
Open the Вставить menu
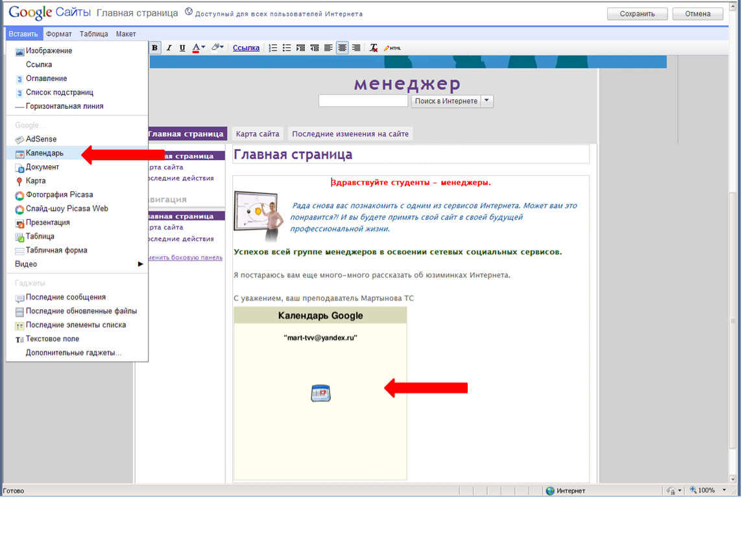click(23, 34)
